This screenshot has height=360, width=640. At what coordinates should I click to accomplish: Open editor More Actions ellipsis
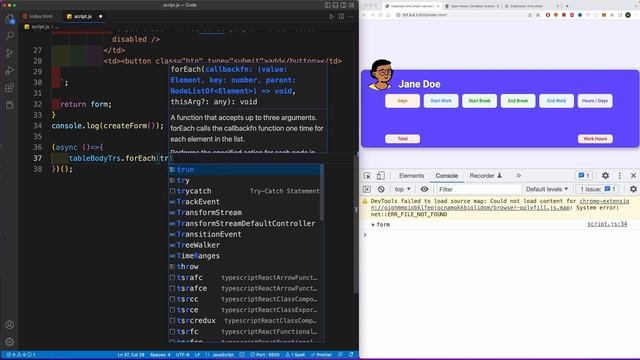[351, 16]
